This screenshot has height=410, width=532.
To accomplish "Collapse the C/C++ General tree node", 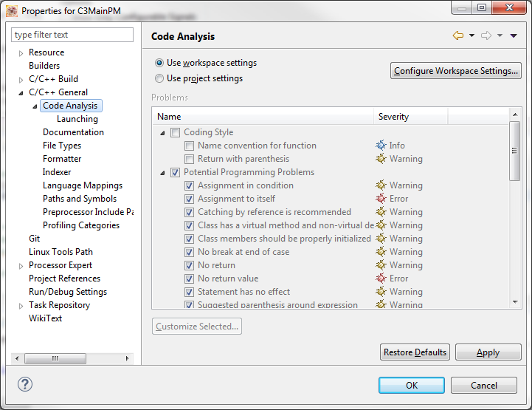I will (21, 93).
